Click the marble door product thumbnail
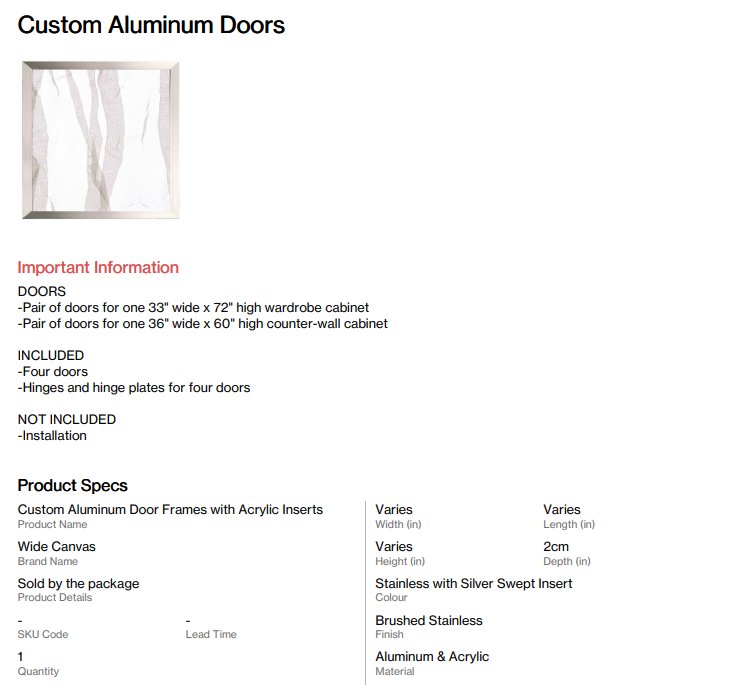 [100, 140]
